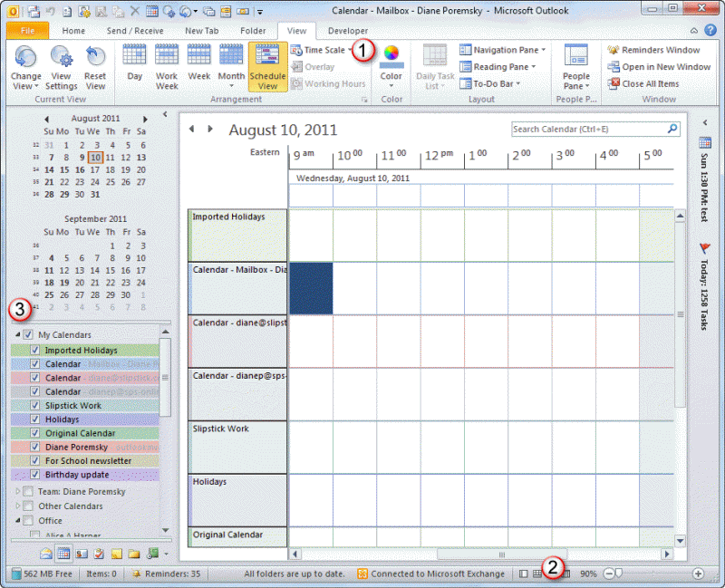
Task: Click Reminders: 35 in status bar
Action: pos(167,574)
